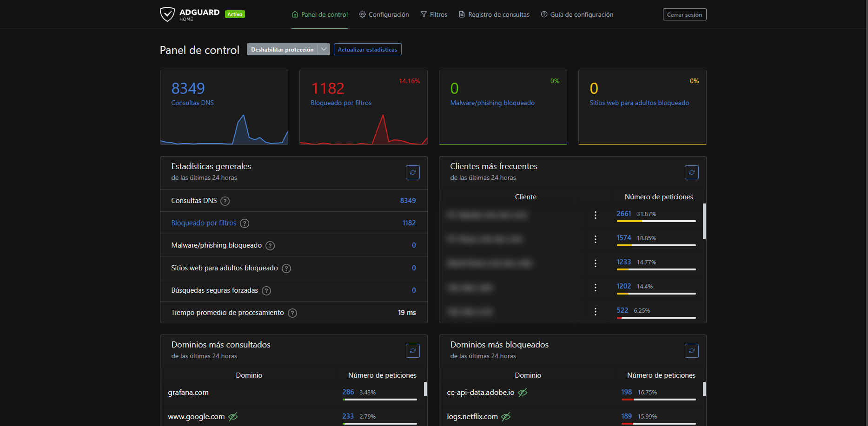The height and width of the screenshot is (426, 868).
Task: Click the scrollbar in Clientes más frecuentes
Action: pyautogui.click(x=704, y=221)
